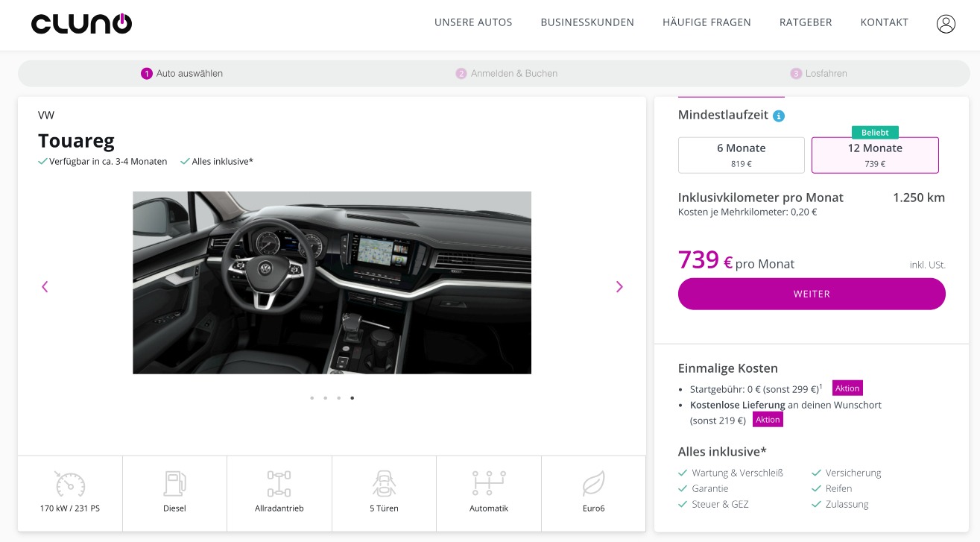980x542 pixels.
Task: Click the '739 €' monthly price
Action: coord(706,260)
